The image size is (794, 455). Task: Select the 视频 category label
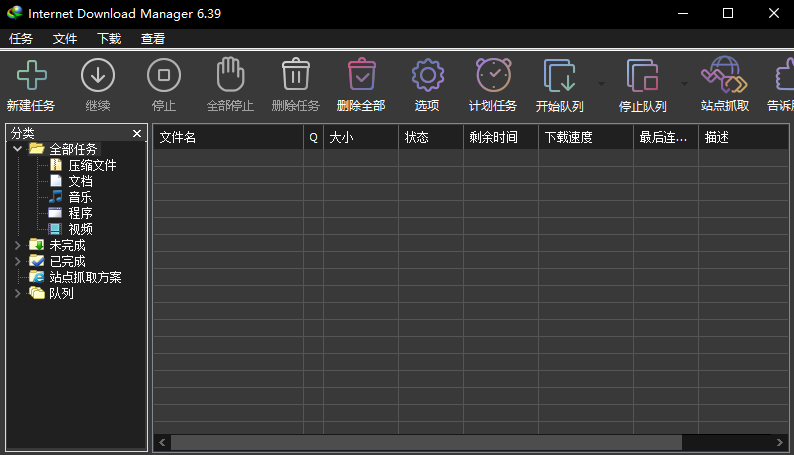(81, 229)
